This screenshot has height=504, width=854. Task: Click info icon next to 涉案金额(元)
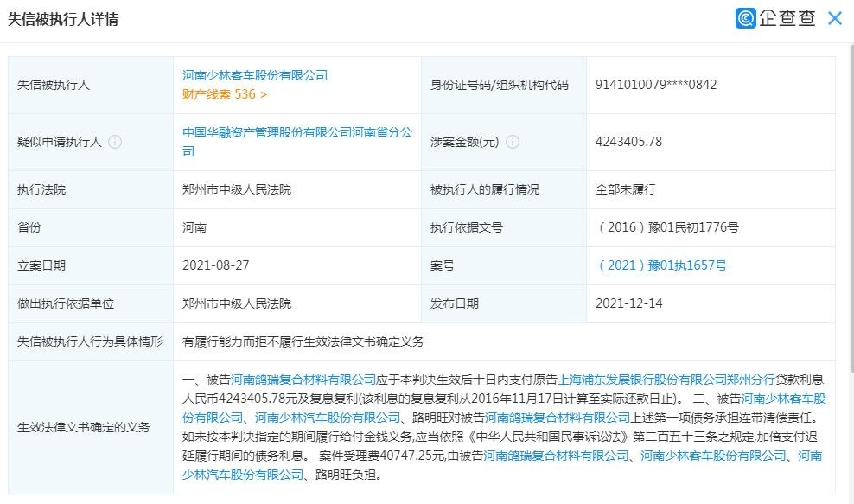click(x=513, y=142)
